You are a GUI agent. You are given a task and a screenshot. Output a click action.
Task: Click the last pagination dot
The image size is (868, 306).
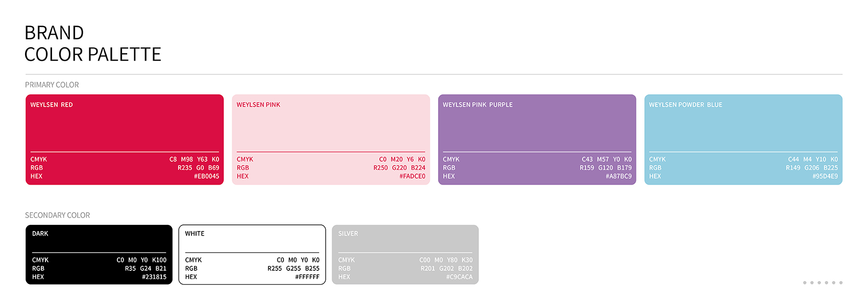841,283
